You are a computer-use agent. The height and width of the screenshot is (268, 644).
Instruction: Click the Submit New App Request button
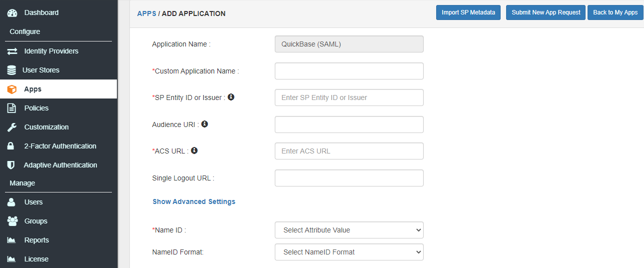coord(546,12)
